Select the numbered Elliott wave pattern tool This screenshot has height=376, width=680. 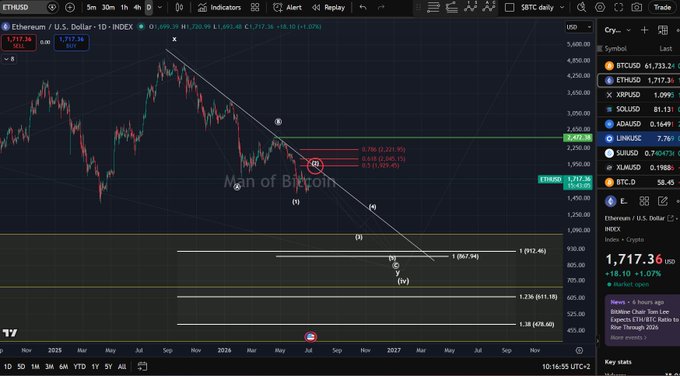(x=470, y=7)
